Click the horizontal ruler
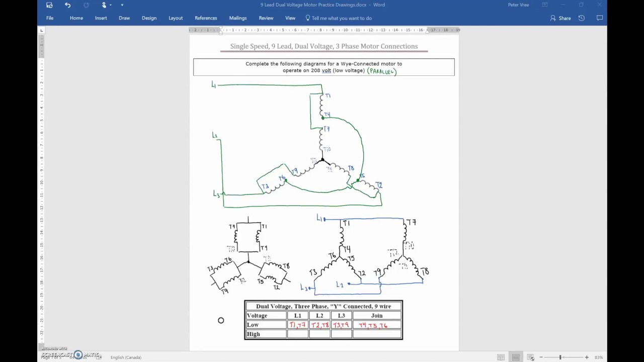 pos(324,30)
